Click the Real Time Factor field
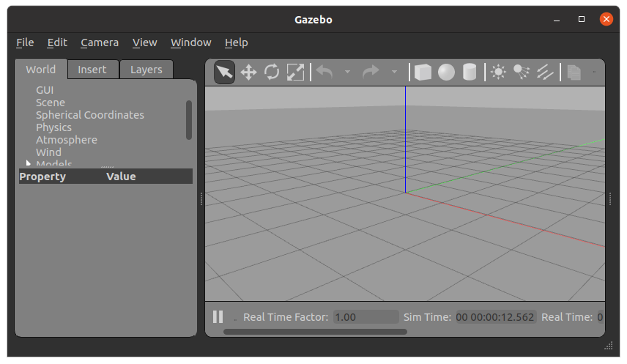This screenshot has height=364, width=627. tap(366, 317)
